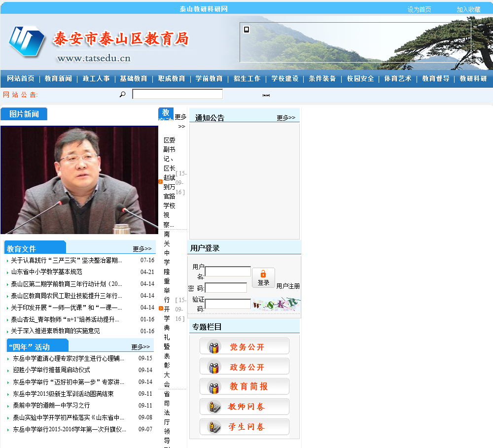The height and width of the screenshot is (448, 493).
Task: Click 更多>> in 教育文件 section
Action: tap(142, 249)
